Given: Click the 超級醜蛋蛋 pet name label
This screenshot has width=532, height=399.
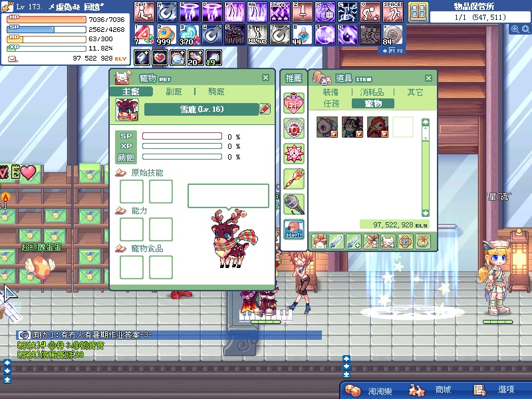Looking at the screenshot, I should coord(42,247).
